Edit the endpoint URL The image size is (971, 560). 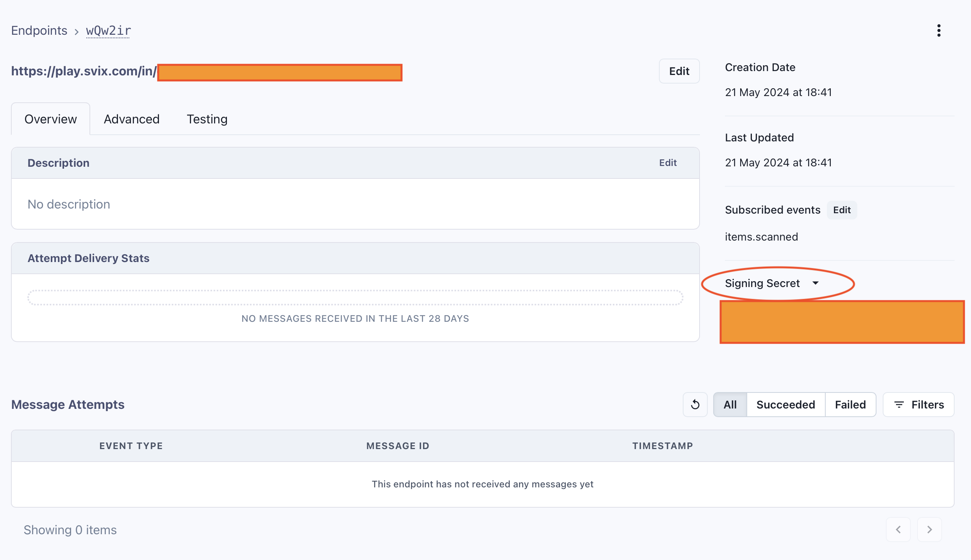[679, 71]
